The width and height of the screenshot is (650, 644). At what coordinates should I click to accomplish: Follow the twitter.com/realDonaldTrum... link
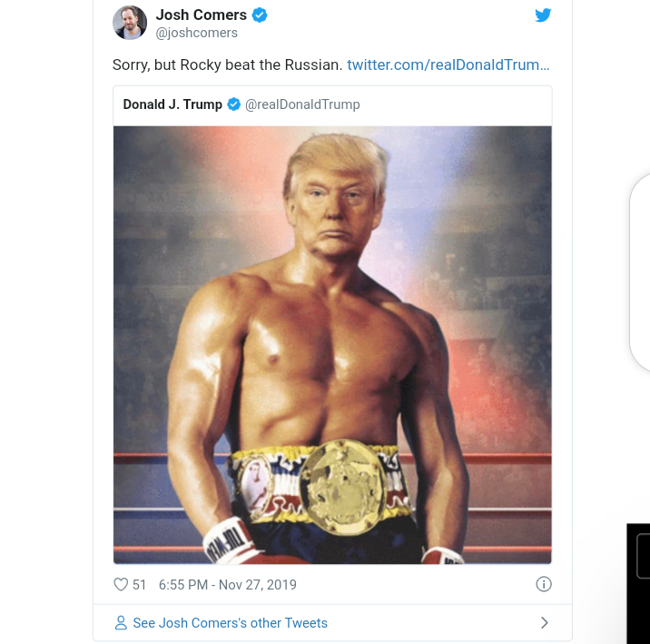(448, 65)
